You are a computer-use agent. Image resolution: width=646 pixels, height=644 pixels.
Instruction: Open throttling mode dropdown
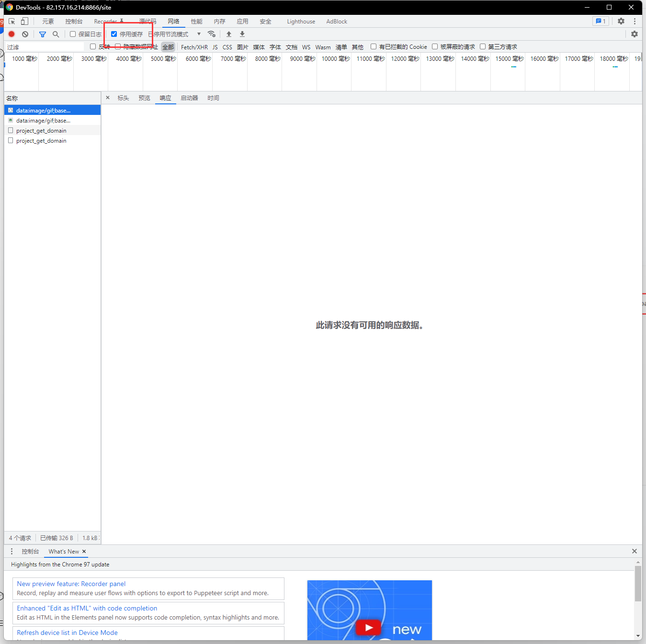(x=174, y=34)
